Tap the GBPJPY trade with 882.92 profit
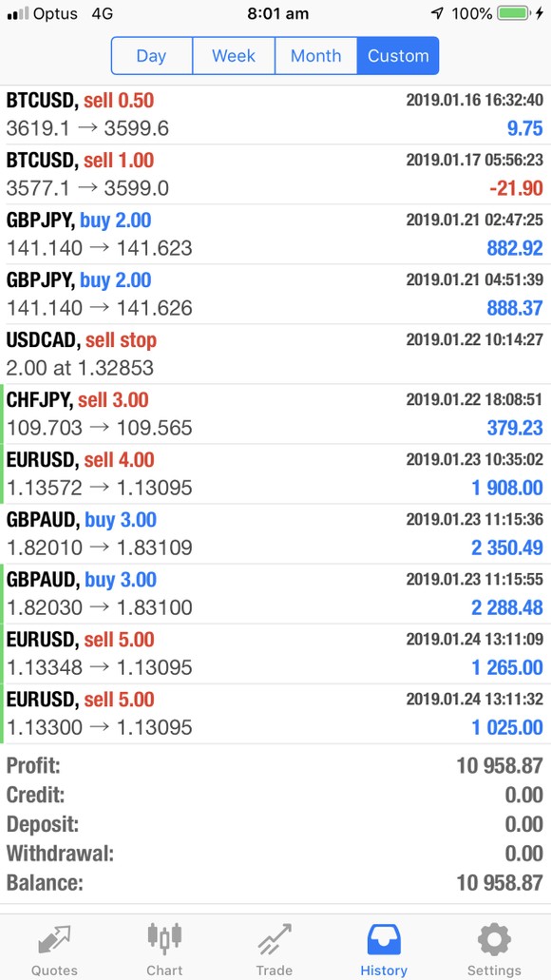The image size is (551, 980). [275, 235]
